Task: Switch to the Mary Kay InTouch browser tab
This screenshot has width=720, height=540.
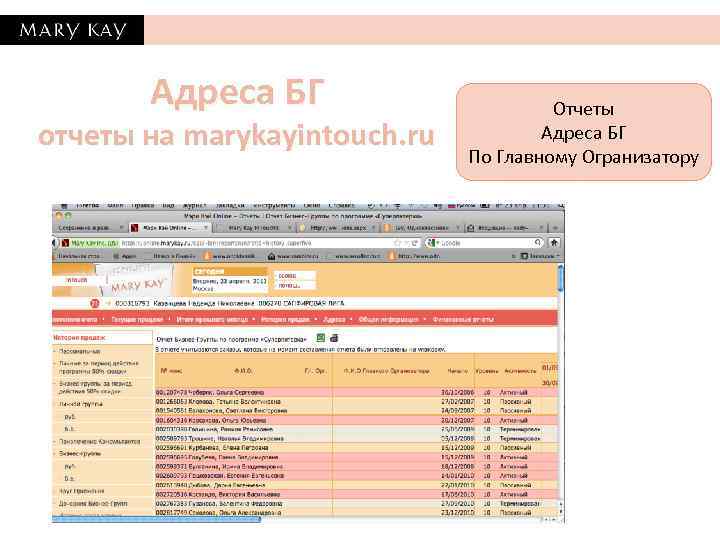Action: click(253, 228)
